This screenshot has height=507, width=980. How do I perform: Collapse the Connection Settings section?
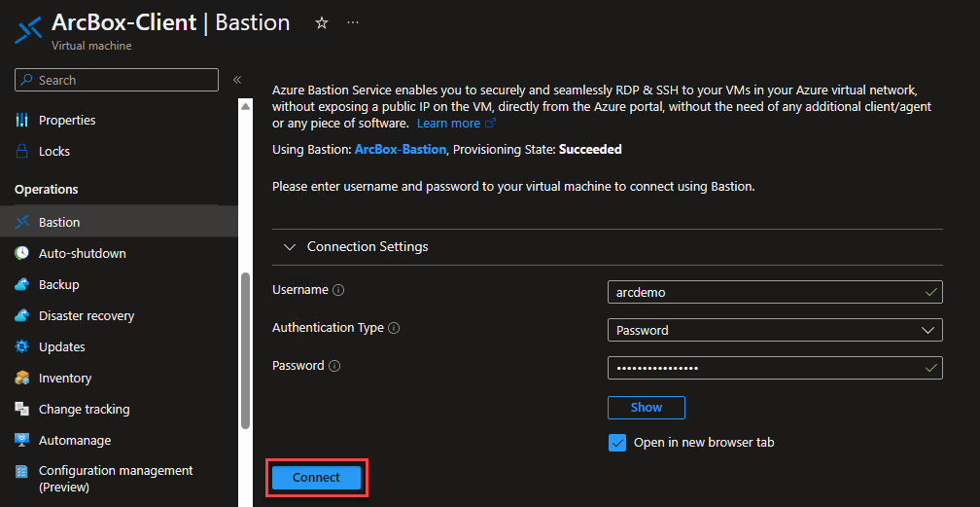(x=290, y=246)
